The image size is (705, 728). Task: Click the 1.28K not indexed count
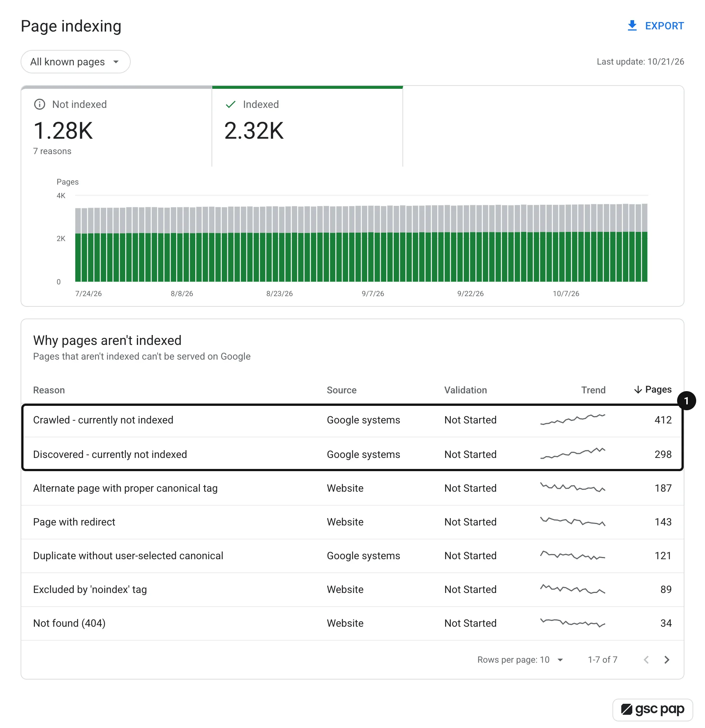pos(63,131)
